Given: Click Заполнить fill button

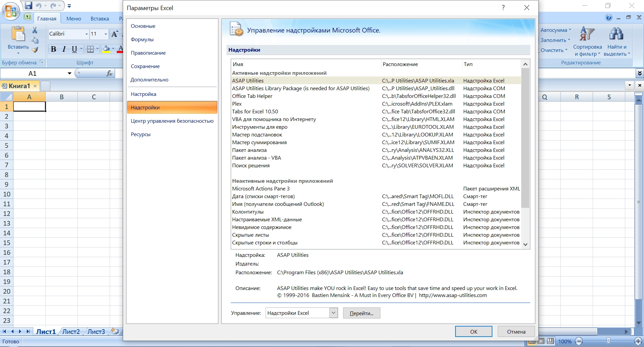Looking at the screenshot, I should tap(555, 40).
